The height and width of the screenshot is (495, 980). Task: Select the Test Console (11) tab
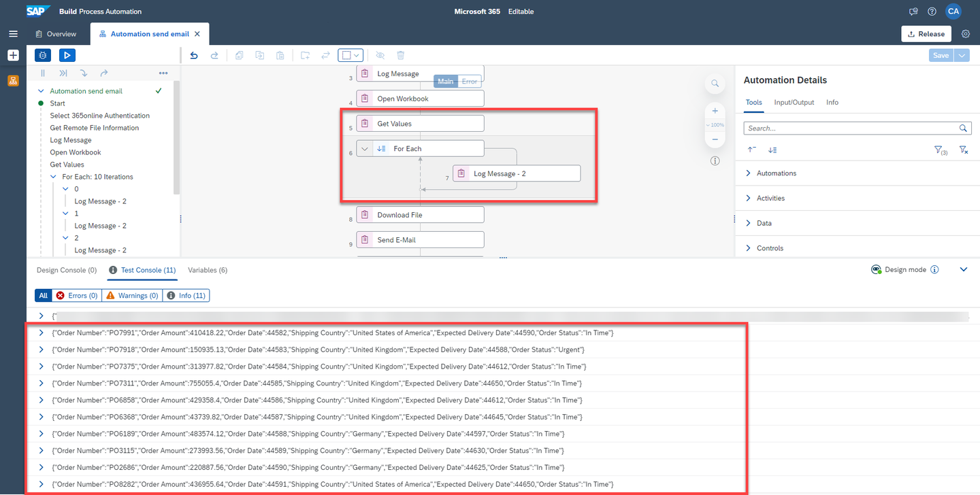pyautogui.click(x=142, y=270)
